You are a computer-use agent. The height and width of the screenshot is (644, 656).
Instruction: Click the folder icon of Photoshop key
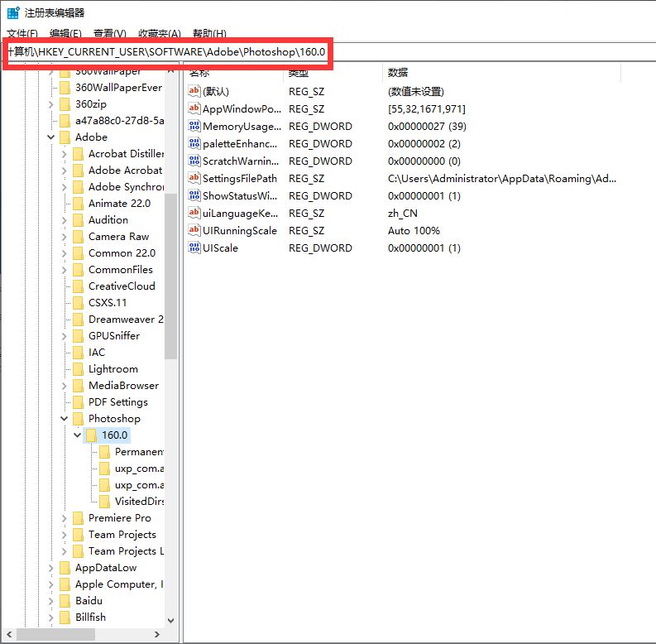coord(78,418)
